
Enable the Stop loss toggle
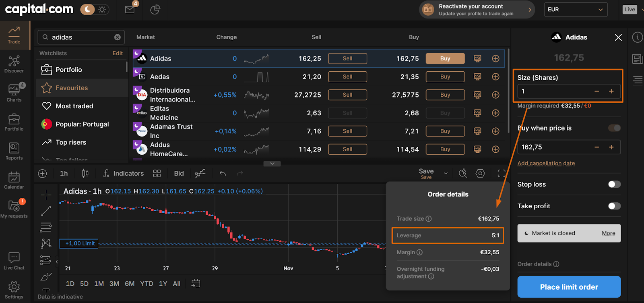614,184
